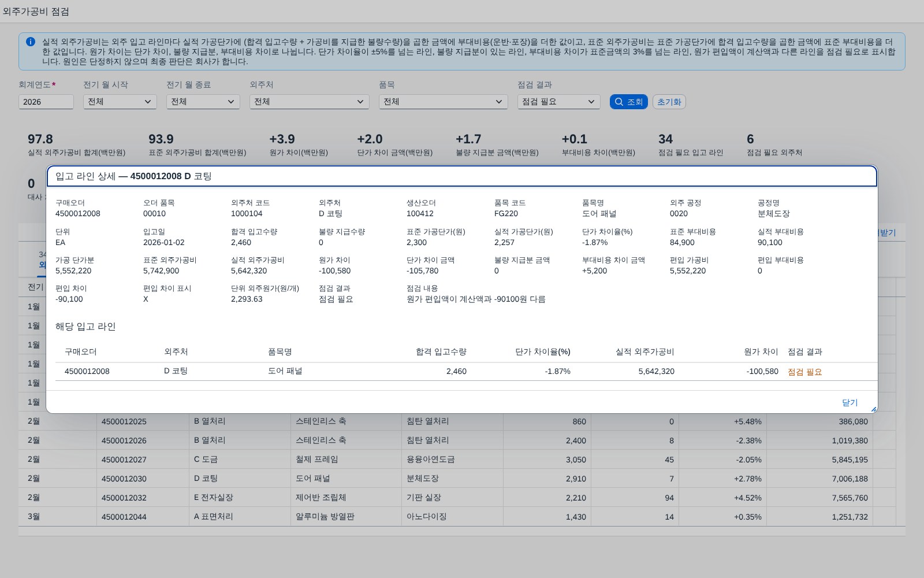Click purchase order 4500012025 in background table
Viewport: 924px width, 578px height.
[124, 421]
